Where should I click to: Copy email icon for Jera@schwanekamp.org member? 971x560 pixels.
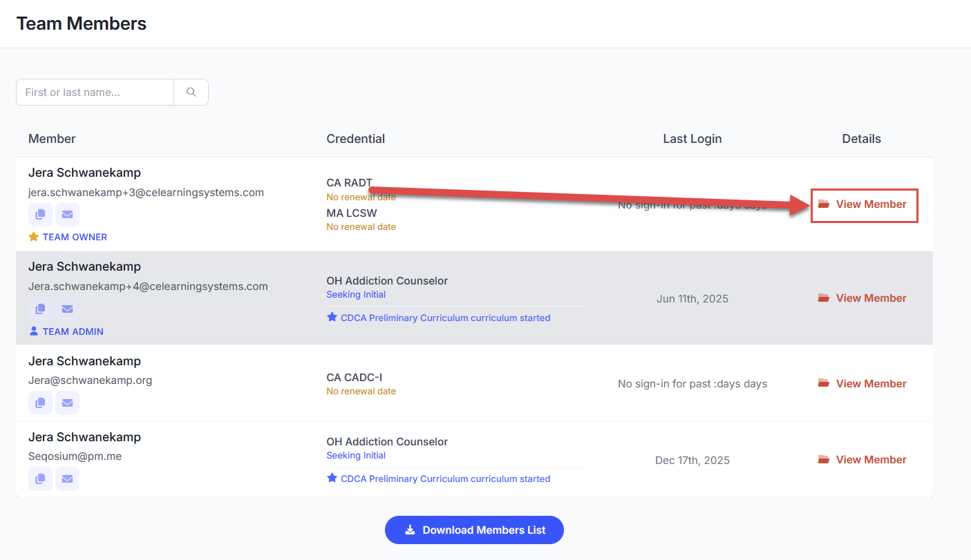pyautogui.click(x=40, y=403)
